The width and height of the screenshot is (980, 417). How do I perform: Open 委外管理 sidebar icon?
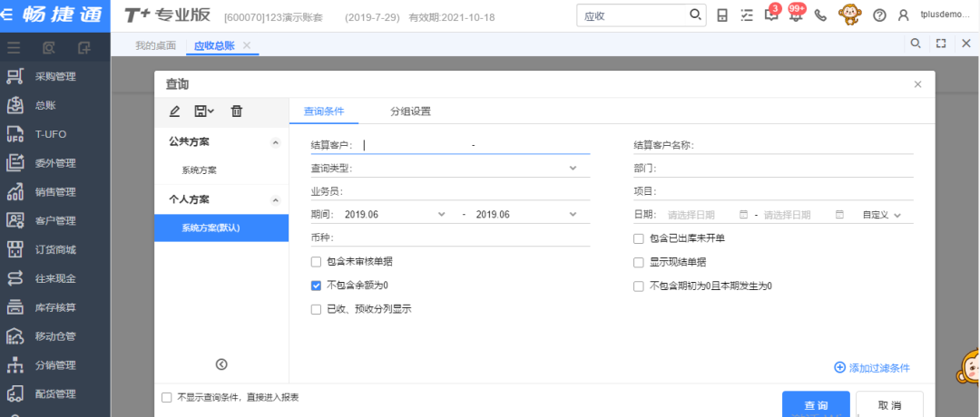[x=15, y=163]
